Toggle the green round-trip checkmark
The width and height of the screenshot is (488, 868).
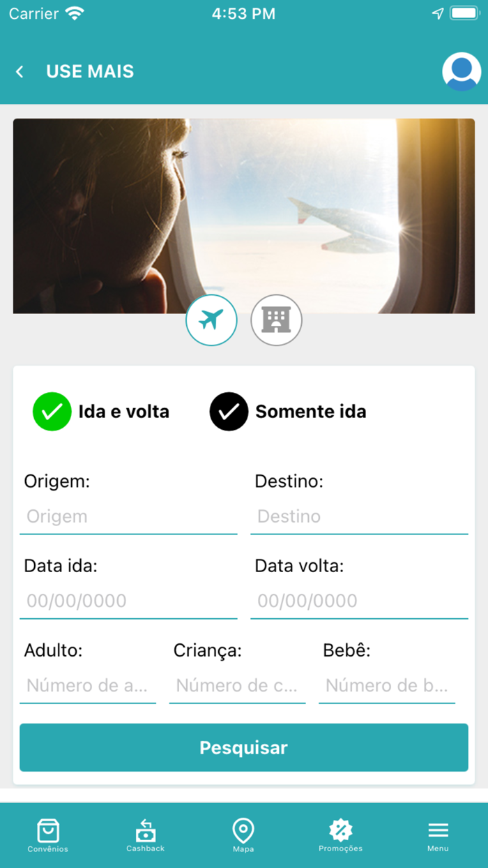pos(52,412)
